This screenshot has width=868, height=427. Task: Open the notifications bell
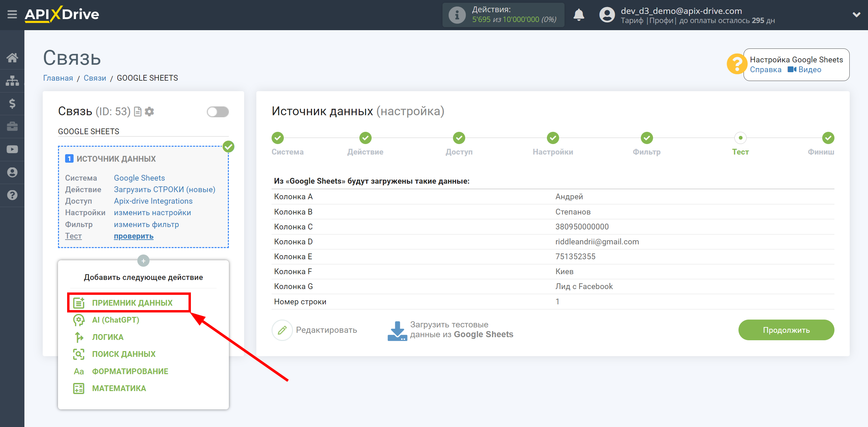point(579,15)
